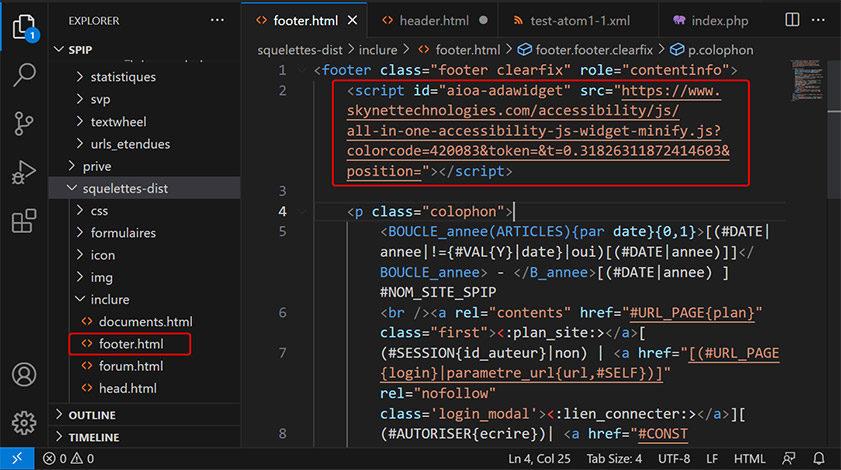Switch to the index.php tab
841x470 pixels.
click(720, 20)
